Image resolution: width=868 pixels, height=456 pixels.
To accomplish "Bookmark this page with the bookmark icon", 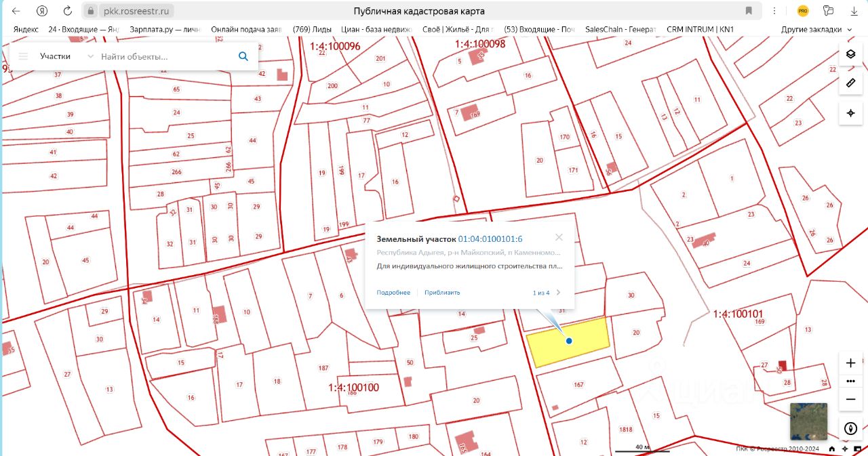I will (749, 11).
